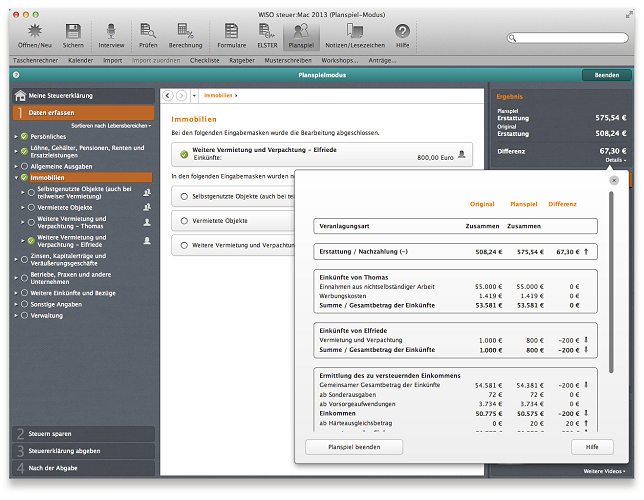Open the Formulare toolbar icon

point(231,31)
